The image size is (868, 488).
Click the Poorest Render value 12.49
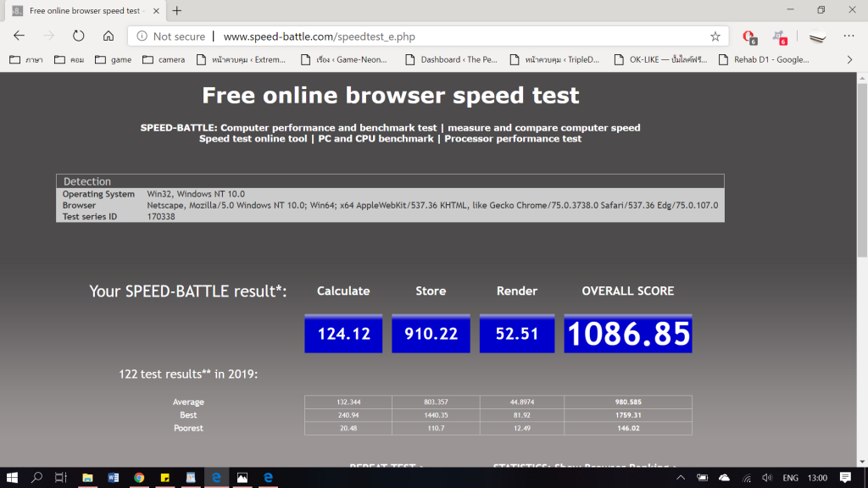(x=522, y=428)
